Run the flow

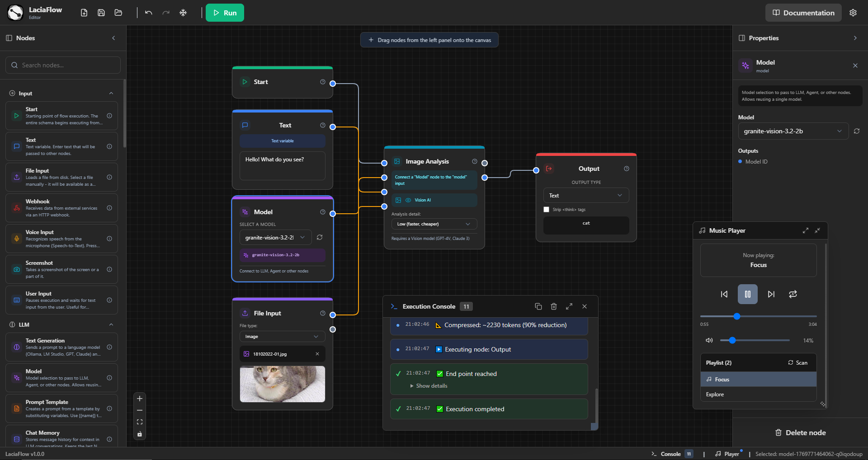click(x=225, y=13)
